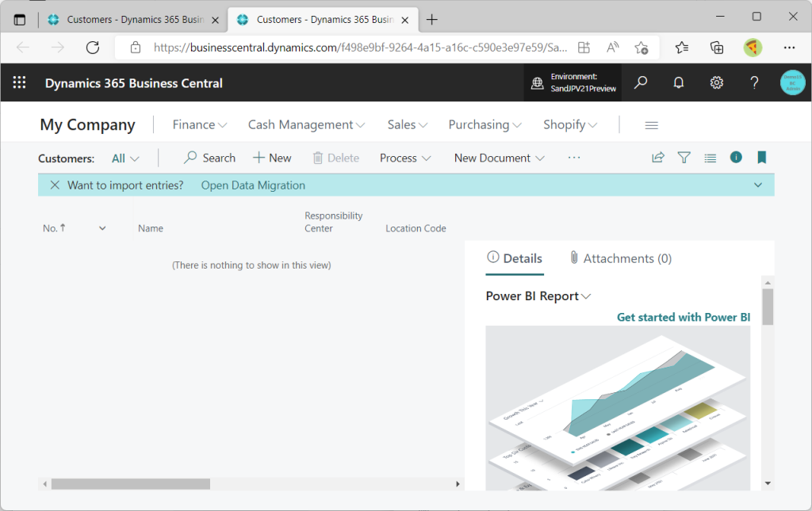Open the share icon in the Customers toolbar
This screenshot has height=511, width=812.
point(657,158)
